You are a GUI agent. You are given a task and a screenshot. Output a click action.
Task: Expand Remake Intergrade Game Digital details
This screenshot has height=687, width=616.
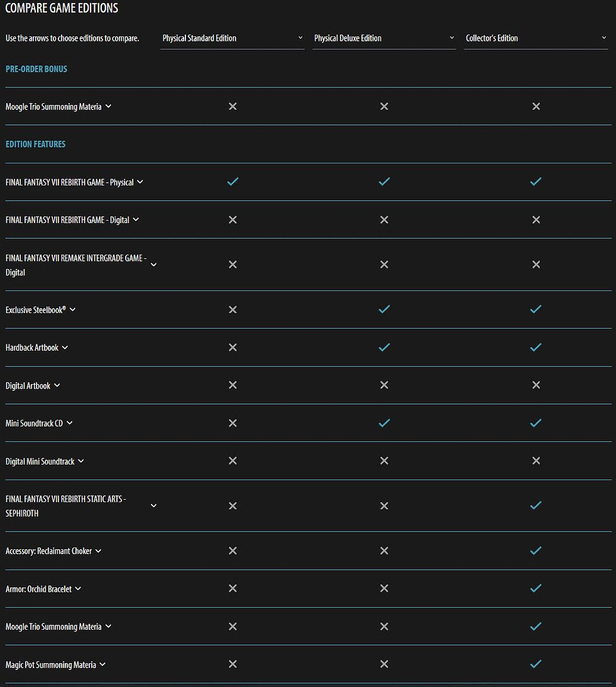pyautogui.click(x=153, y=265)
